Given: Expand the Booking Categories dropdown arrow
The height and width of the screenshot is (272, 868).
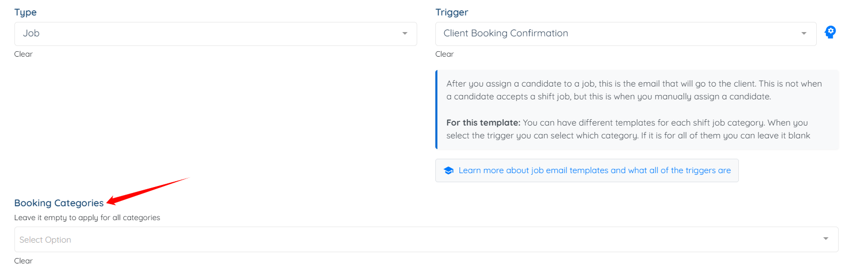Looking at the screenshot, I should click(826, 239).
